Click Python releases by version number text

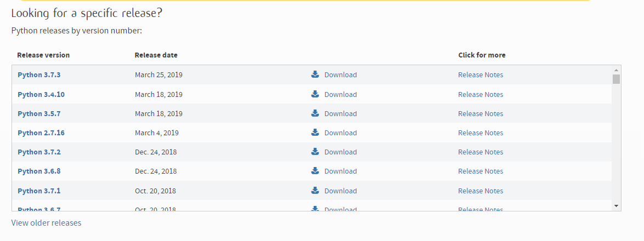pyautogui.click(x=76, y=31)
